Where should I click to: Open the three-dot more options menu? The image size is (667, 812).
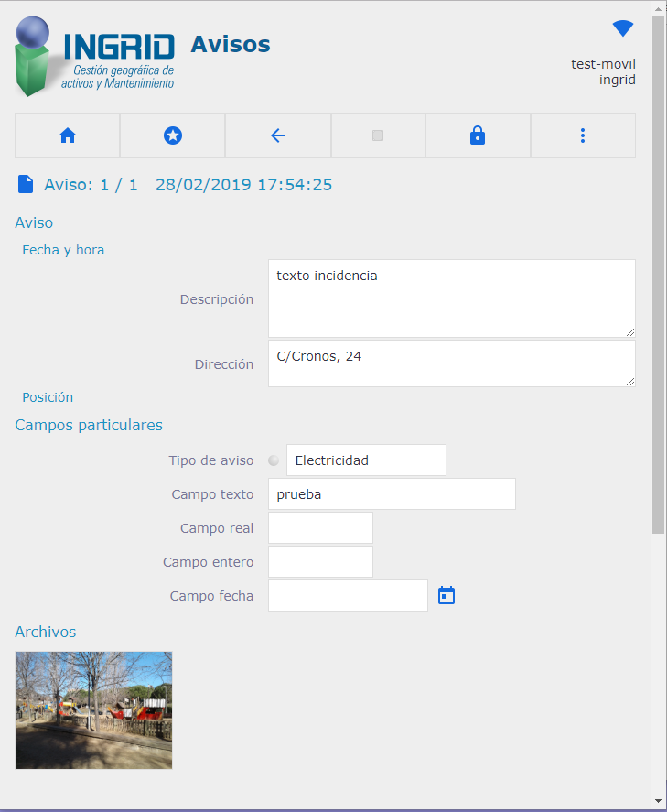point(583,135)
